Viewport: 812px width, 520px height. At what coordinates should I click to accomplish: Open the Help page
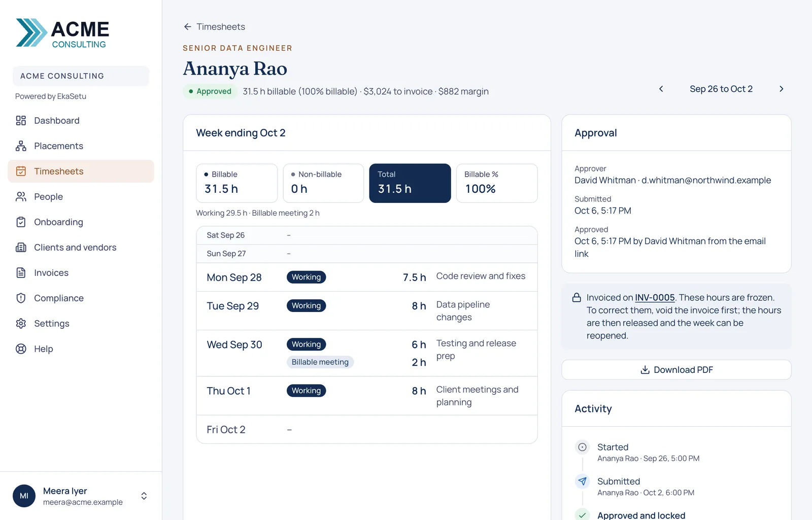pos(81,349)
